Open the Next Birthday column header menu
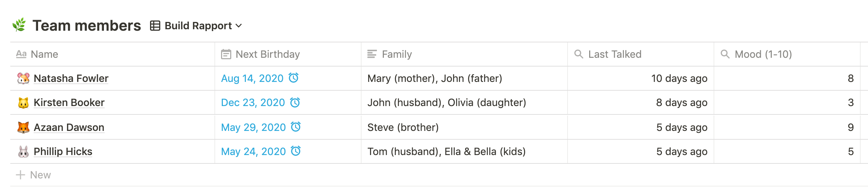The width and height of the screenshot is (868, 196). pyautogui.click(x=288, y=54)
